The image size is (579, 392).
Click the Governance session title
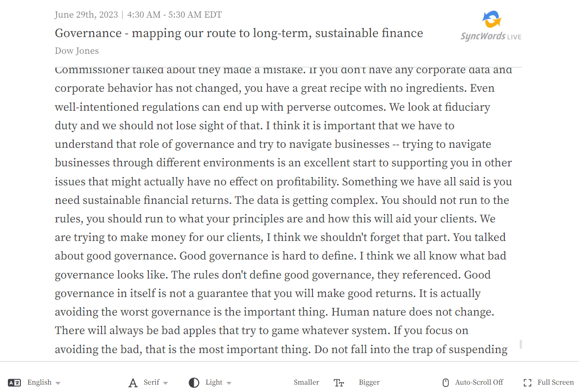239,33
